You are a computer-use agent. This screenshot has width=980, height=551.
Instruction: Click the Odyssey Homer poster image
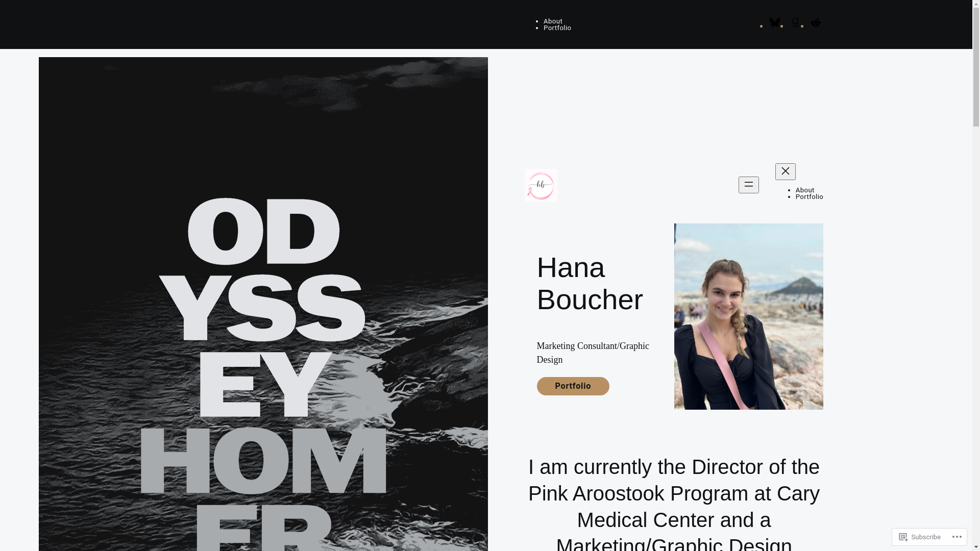coord(263,304)
